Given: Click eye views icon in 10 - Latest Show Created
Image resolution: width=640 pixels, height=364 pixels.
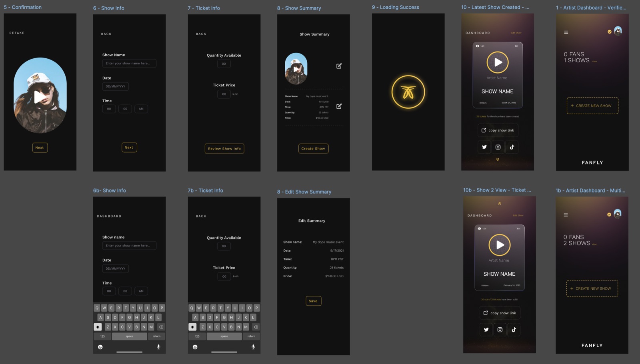Looking at the screenshot, I should 477,46.
